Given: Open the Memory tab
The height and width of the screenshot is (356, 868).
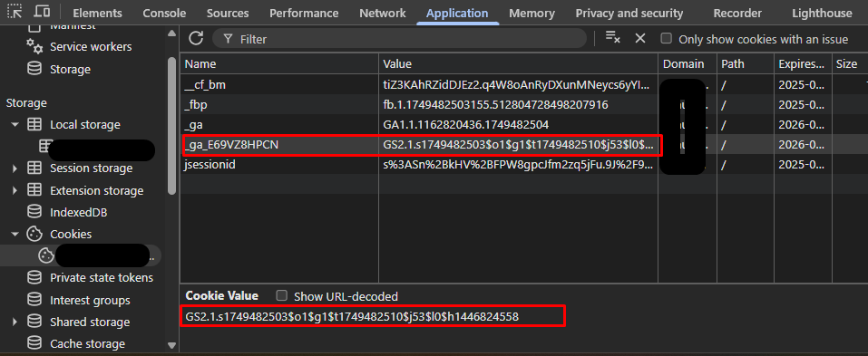Looking at the screenshot, I should (532, 13).
